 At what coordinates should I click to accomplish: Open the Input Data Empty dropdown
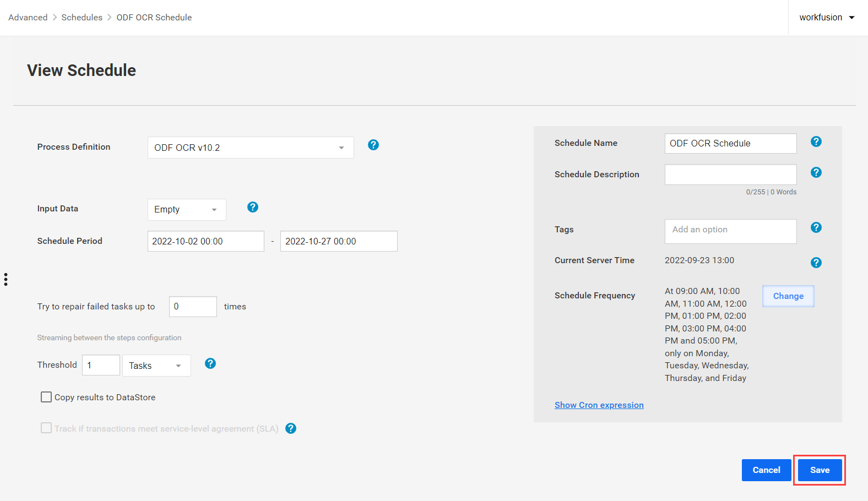point(187,210)
